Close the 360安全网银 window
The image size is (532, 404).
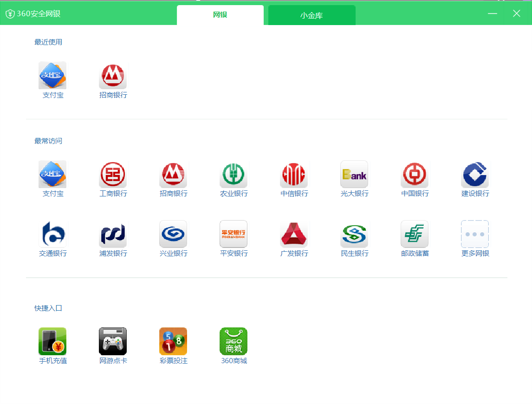pyautogui.click(x=516, y=13)
